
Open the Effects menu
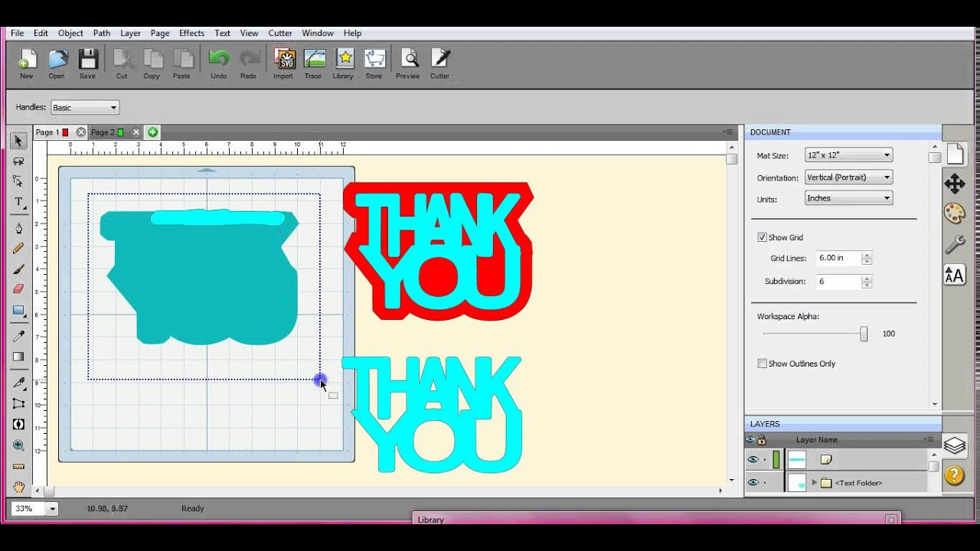[x=191, y=33]
